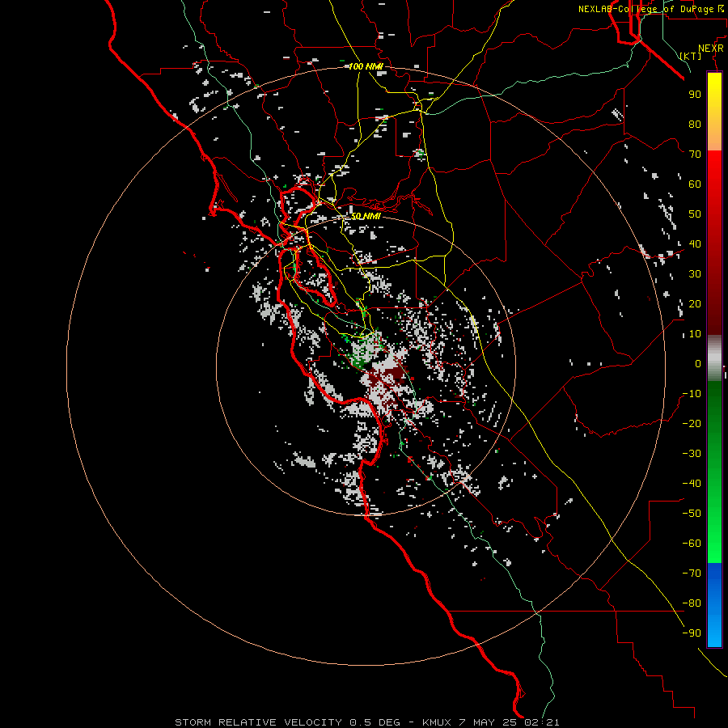
Task: Click the -10 scale value
Action: 692,394
